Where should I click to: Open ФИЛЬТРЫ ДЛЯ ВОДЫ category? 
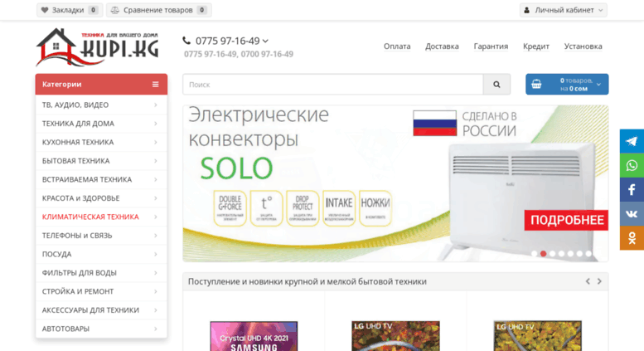(x=101, y=272)
